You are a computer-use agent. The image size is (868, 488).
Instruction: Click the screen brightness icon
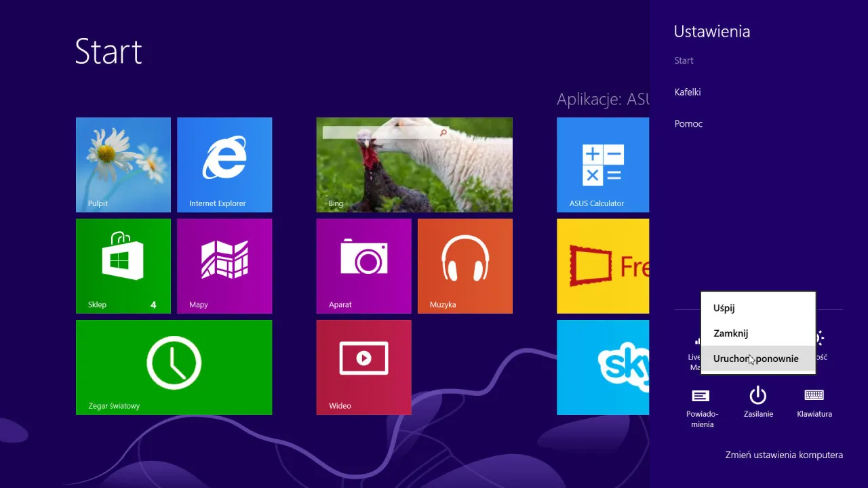(x=819, y=339)
